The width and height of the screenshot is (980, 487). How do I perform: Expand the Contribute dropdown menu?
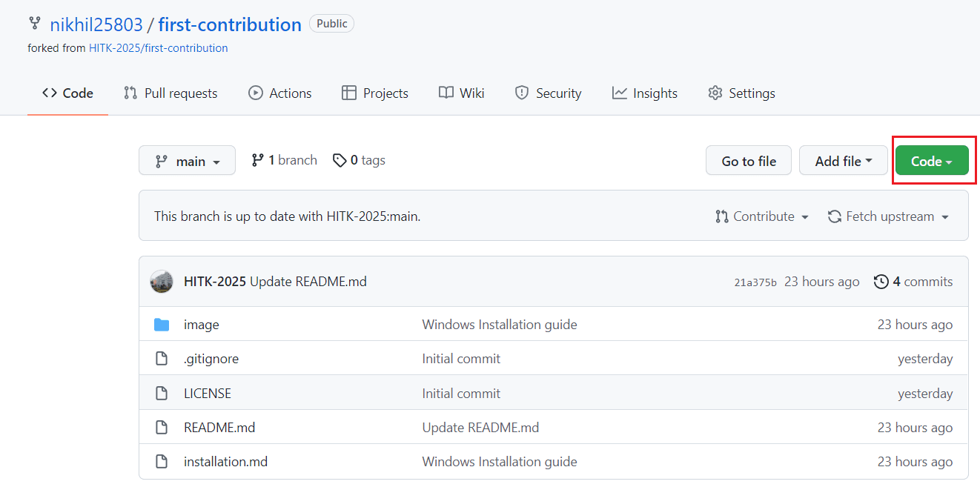[x=762, y=216]
